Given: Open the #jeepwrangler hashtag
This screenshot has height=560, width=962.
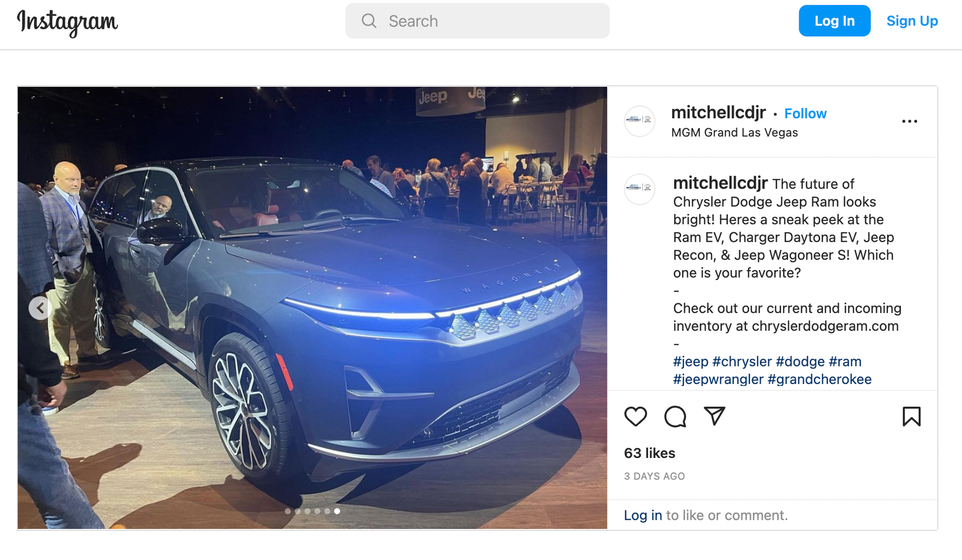Looking at the screenshot, I should tap(718, 379).
